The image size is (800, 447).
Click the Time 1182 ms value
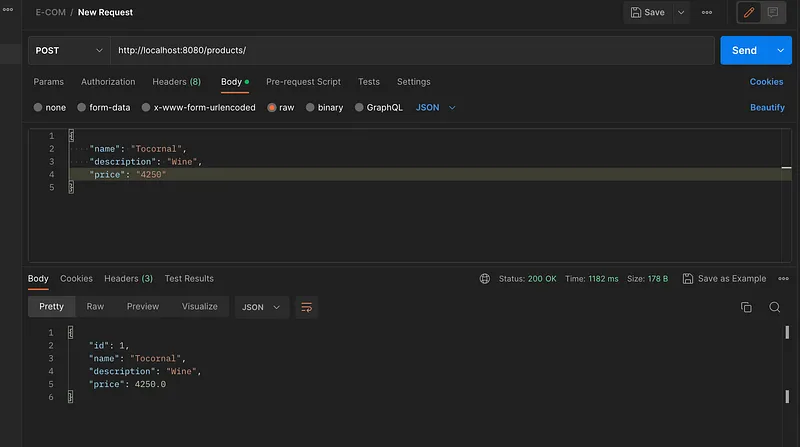tap(603, 279)
